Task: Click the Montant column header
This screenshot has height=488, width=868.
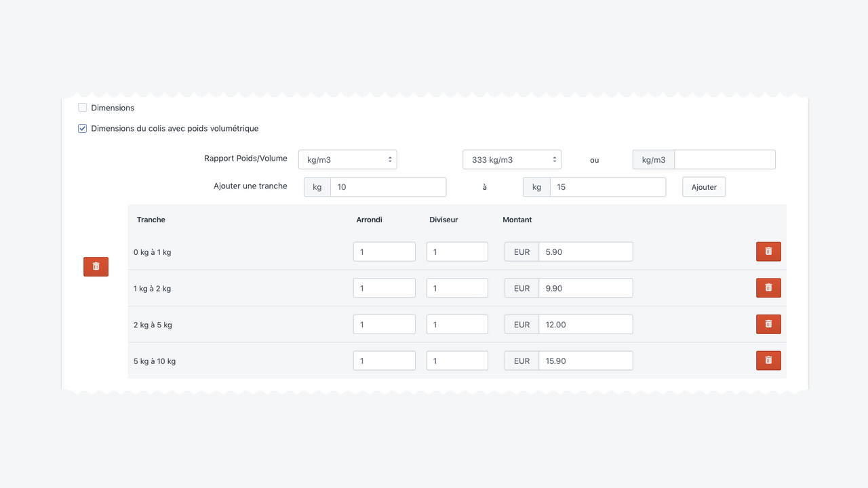Action: click(x=517, y=220)
